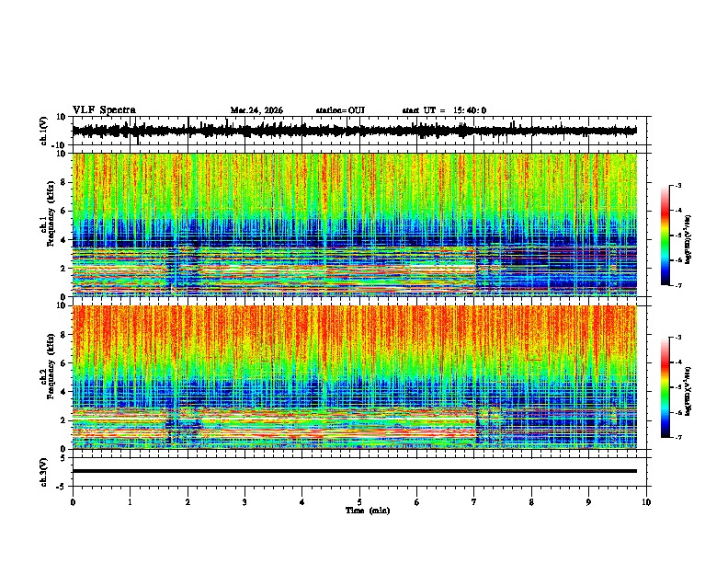Click the '-3' label on ch.2 color scale
728x563 pixels.
coord(677,338)
